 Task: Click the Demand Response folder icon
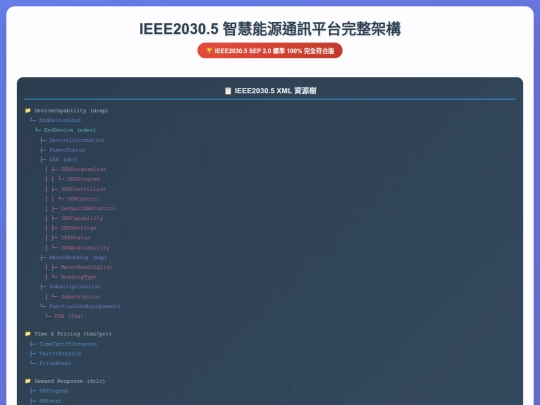(28, 381)
